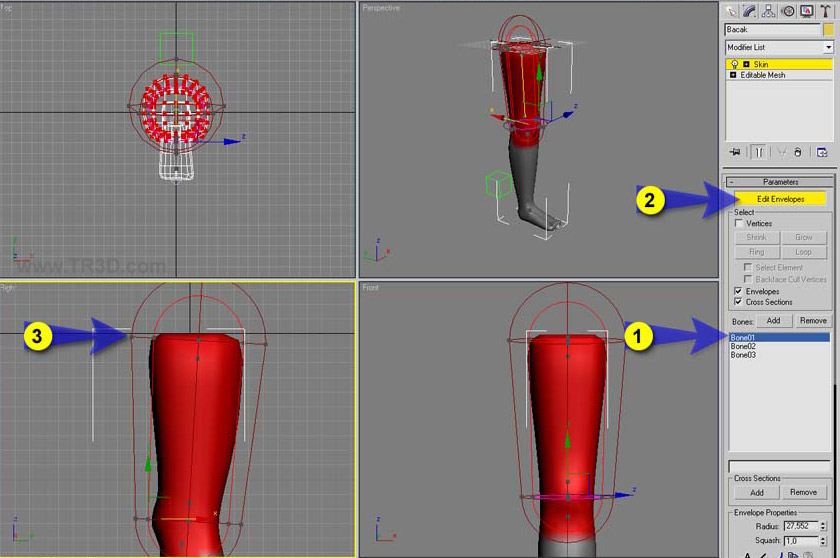Click Remove under Cross Sections group
Image resolution: width=840 pixels, height=558 pixels.
(803, 492)
